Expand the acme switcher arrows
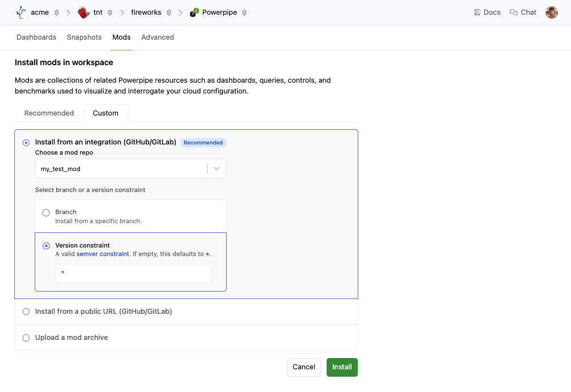Image resolution: width=571 pixels, height=392 pixels. 57,12
